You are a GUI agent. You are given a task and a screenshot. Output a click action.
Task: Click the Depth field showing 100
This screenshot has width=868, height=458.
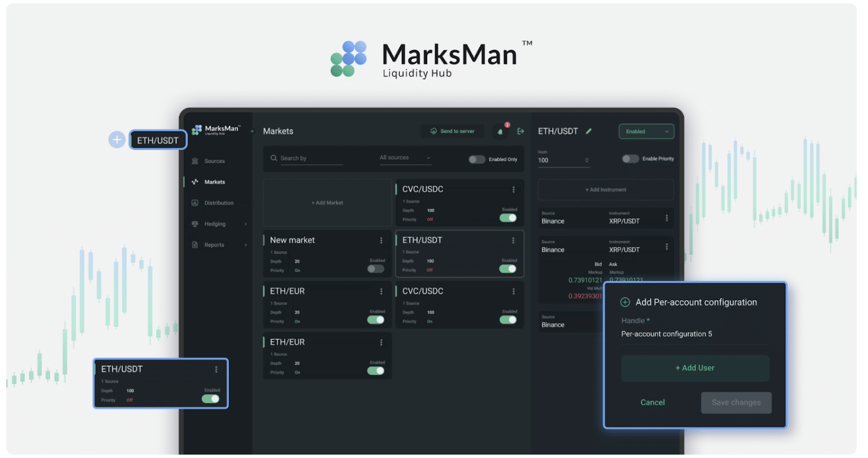point(563,160)
